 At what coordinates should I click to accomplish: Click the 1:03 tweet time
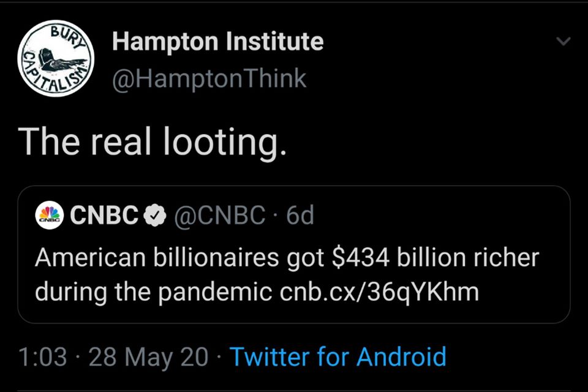[42, 357]
